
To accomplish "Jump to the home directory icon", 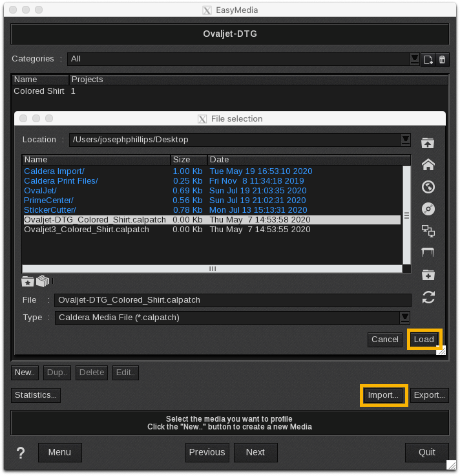I will (x=428, y=165).
